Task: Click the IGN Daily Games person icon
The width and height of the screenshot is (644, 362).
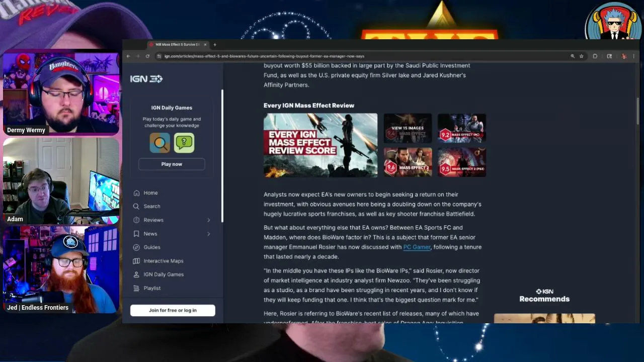Action: coord(136,275)
